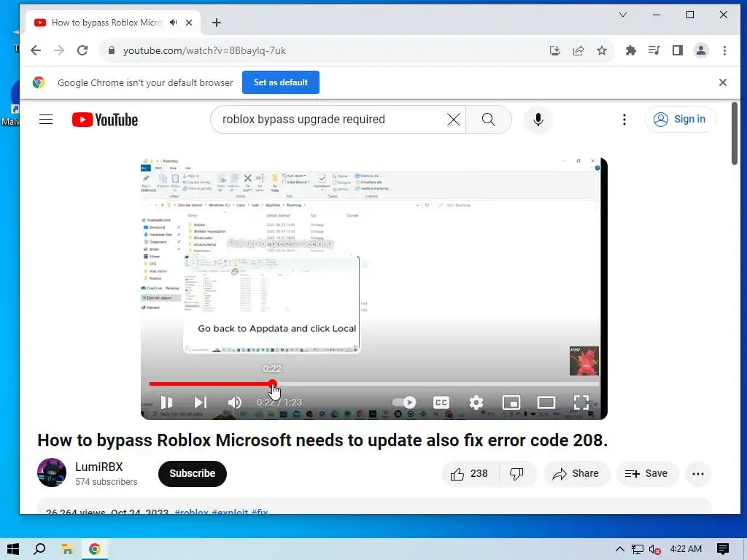Click the channel watermark on the video
747x560 pixels.
[584, 361]
